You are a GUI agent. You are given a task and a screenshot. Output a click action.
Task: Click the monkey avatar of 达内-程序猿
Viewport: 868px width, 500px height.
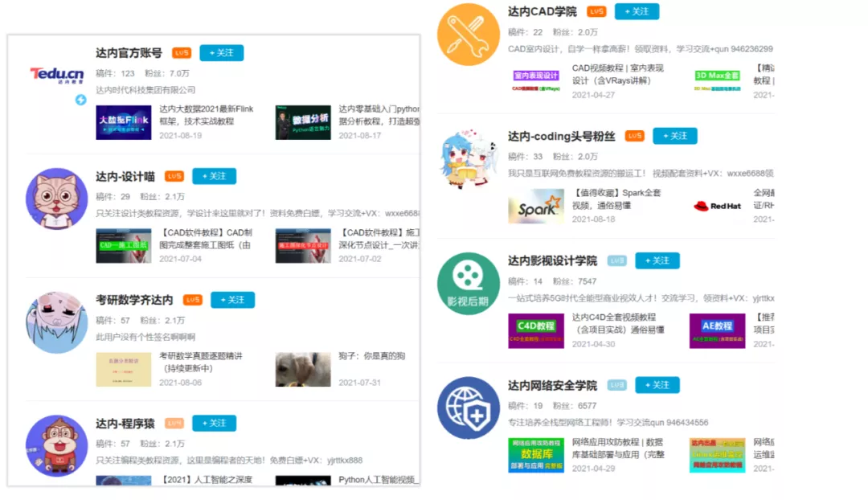coord(56,445)
